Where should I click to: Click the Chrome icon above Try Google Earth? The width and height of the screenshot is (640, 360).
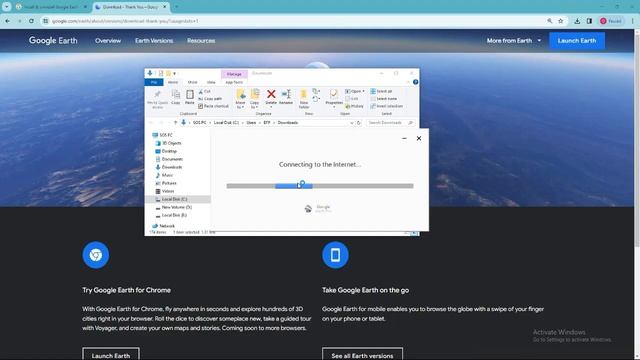(96, 255)
